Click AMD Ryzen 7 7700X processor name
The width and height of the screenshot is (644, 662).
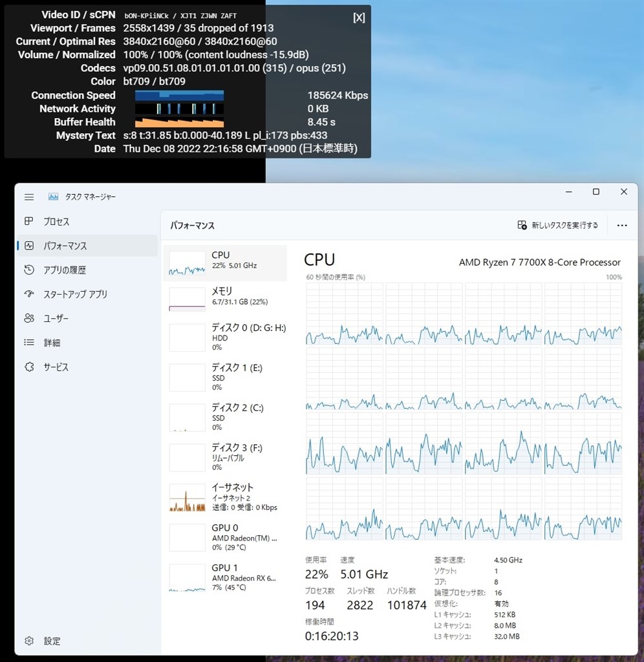540,262
